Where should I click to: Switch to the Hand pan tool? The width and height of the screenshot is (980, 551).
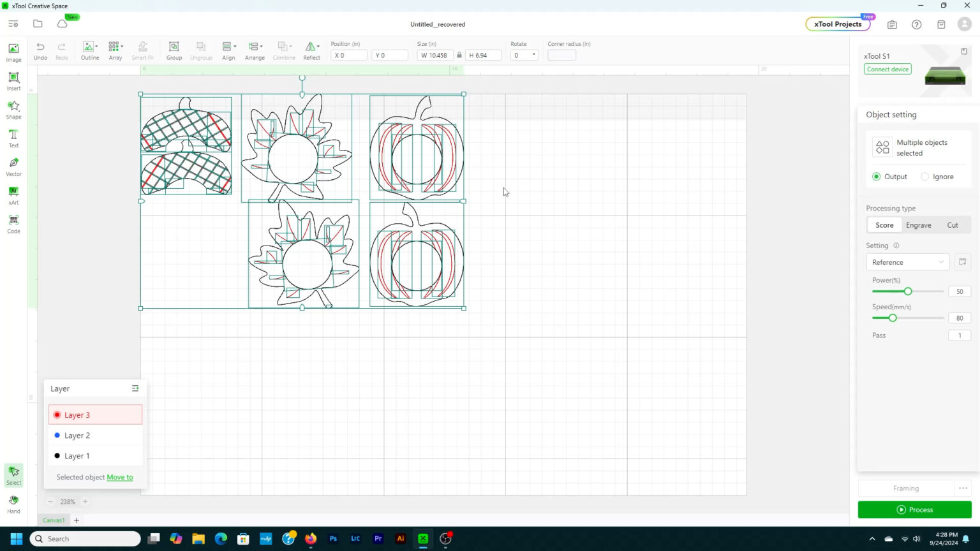tap(13, 504)
